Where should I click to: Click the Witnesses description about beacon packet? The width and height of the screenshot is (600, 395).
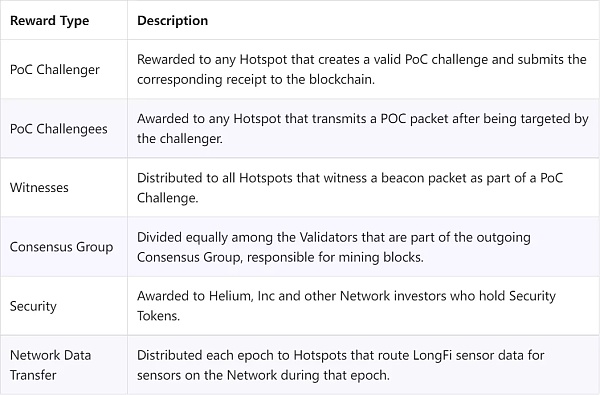pyautogui.click(x=350, y=188)
